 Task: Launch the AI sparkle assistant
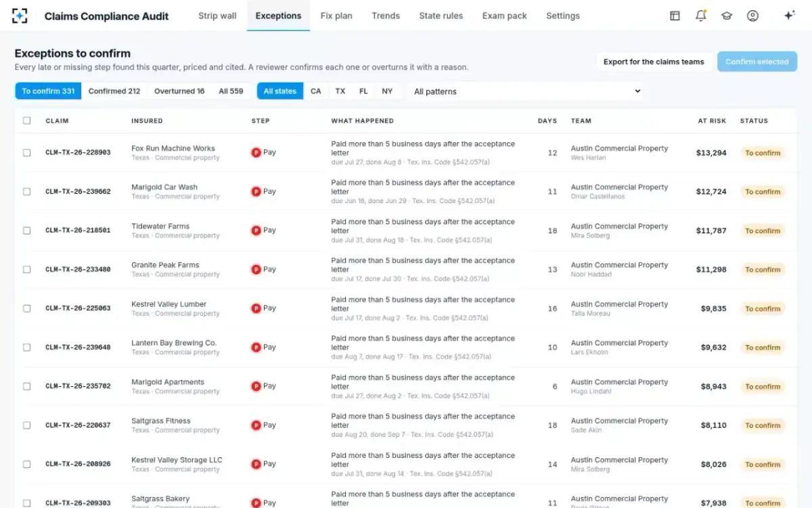click(x=789, y=16)
